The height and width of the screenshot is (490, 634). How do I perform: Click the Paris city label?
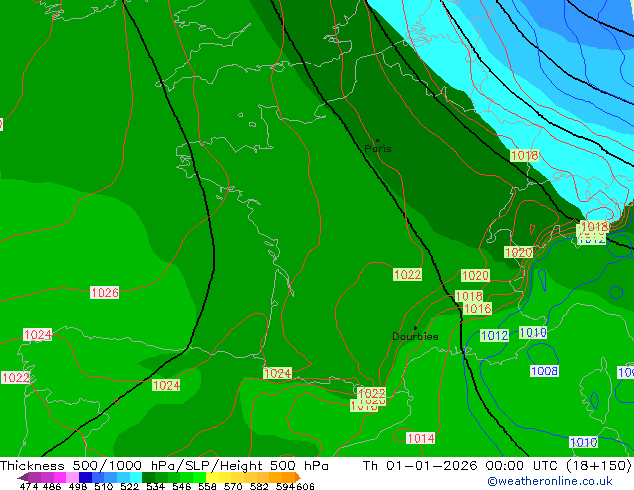point(378,148)
